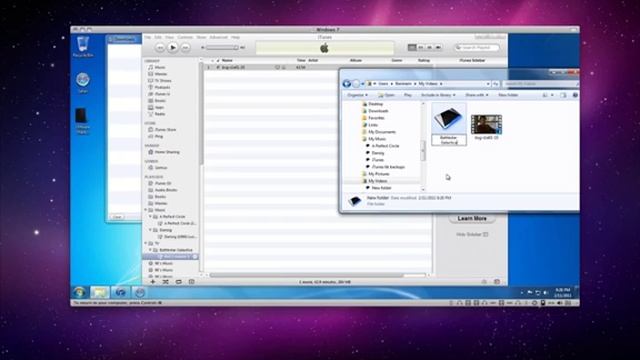Click the Hide Sidebar link
Screen dimensions: 640x360
click(x=472, y=234)
